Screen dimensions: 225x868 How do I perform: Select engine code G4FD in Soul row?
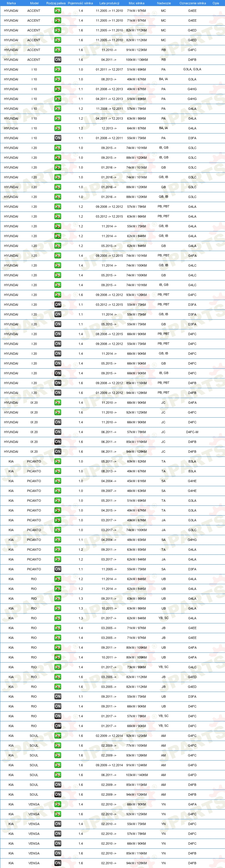pyautogui.click(x=192, y=775)
